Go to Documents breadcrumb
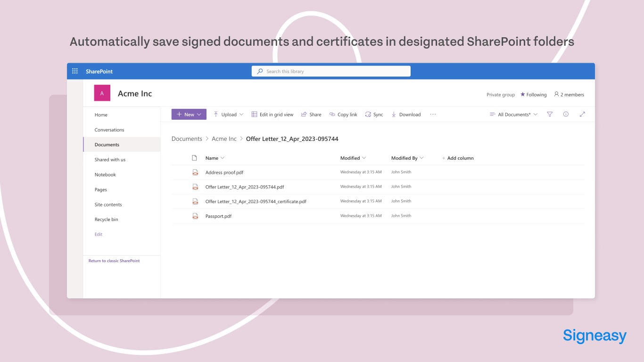Screen dimensions: 644x362 [x=187, y=139]
